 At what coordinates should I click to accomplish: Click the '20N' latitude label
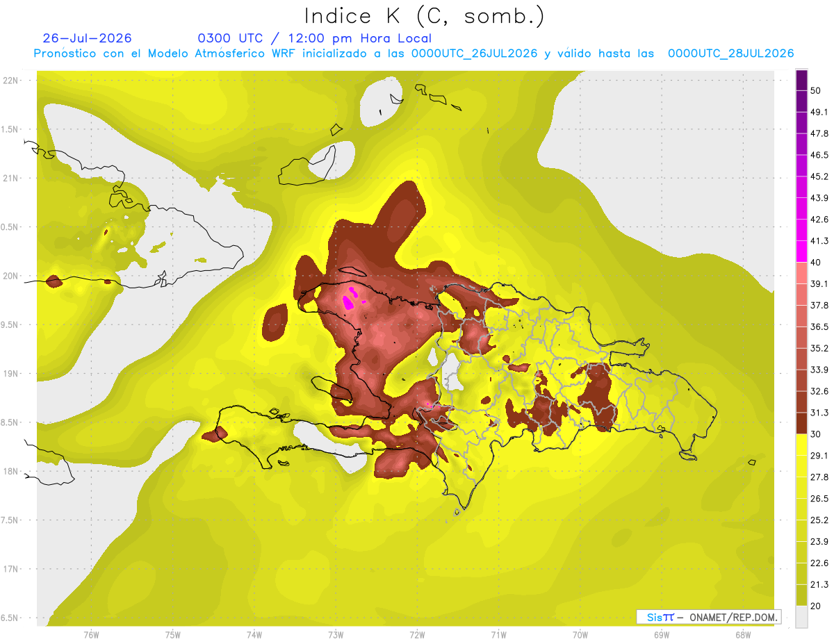(11, 276)
